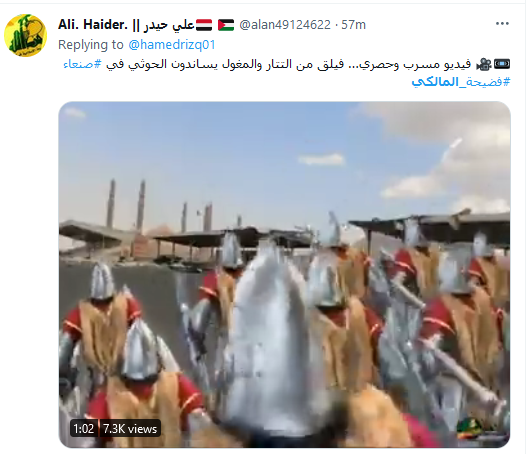
Task: Click the movie camera emoji in tweet
Action: coord(484,64)
